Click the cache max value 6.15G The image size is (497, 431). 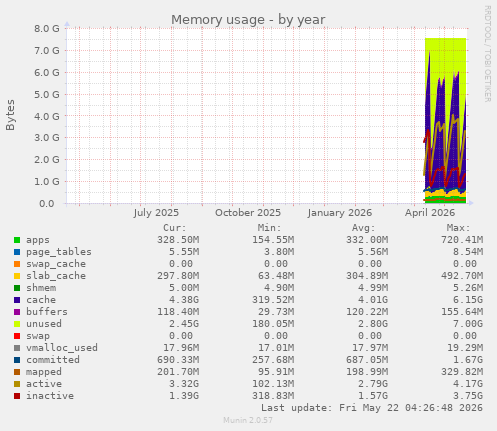tap(468, 300)
